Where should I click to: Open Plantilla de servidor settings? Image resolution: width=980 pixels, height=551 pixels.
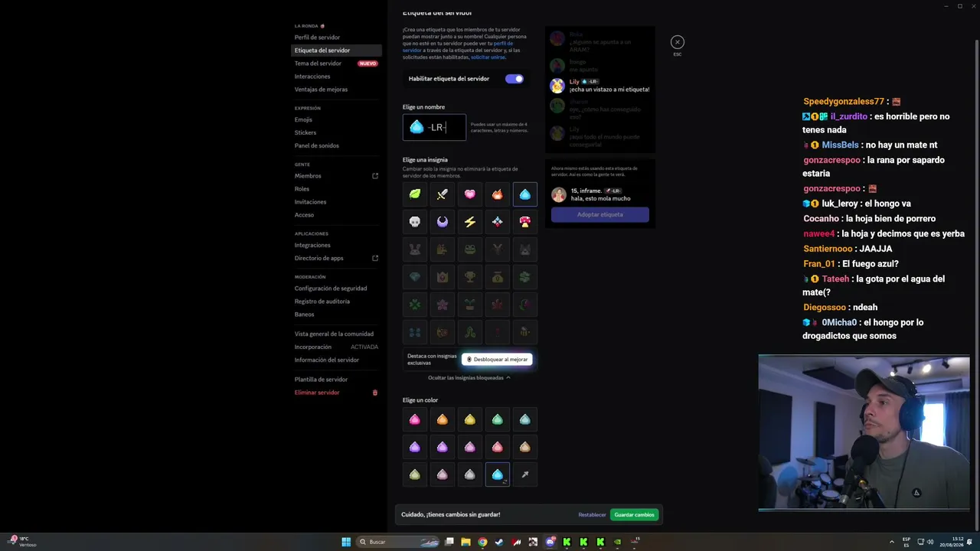pos(337,380)
